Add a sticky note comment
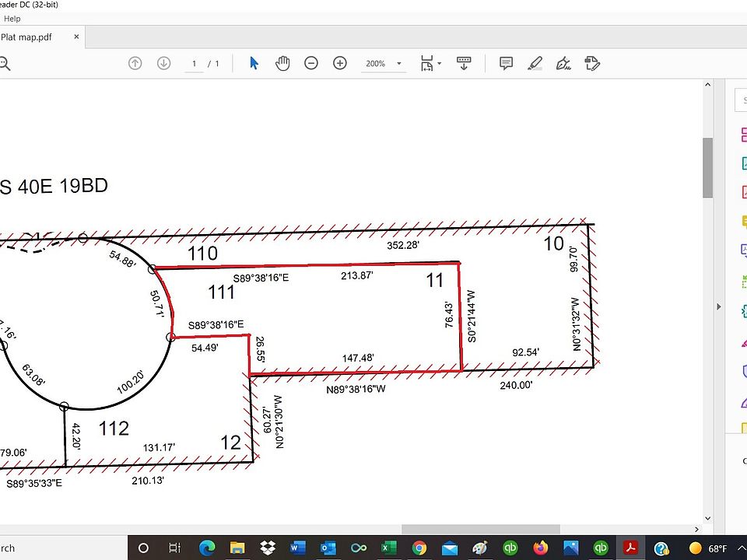Viewport: 747px width, 560px height. point(506,63)
